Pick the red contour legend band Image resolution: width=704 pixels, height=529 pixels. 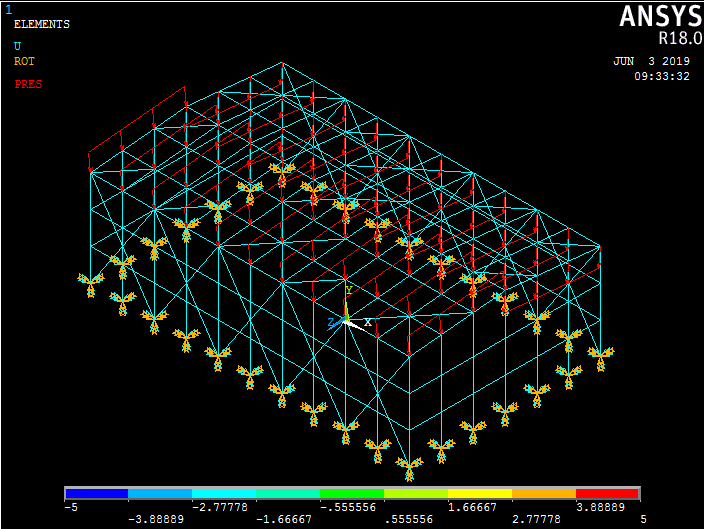pos(607,494)
